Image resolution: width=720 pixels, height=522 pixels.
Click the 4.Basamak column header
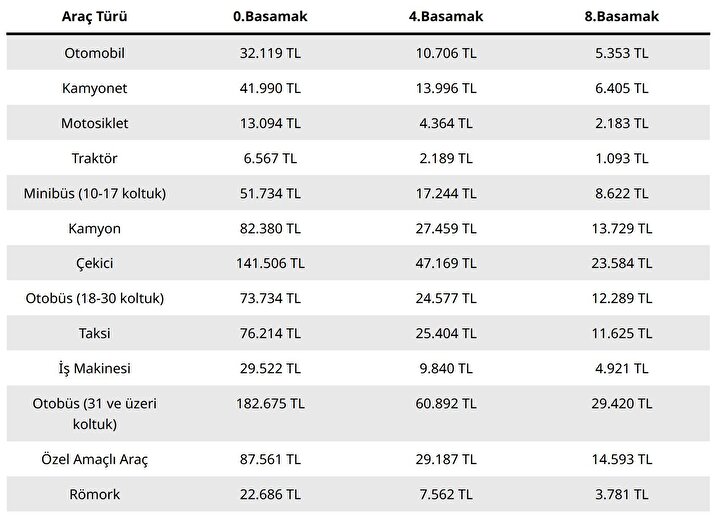click(446, 17)
